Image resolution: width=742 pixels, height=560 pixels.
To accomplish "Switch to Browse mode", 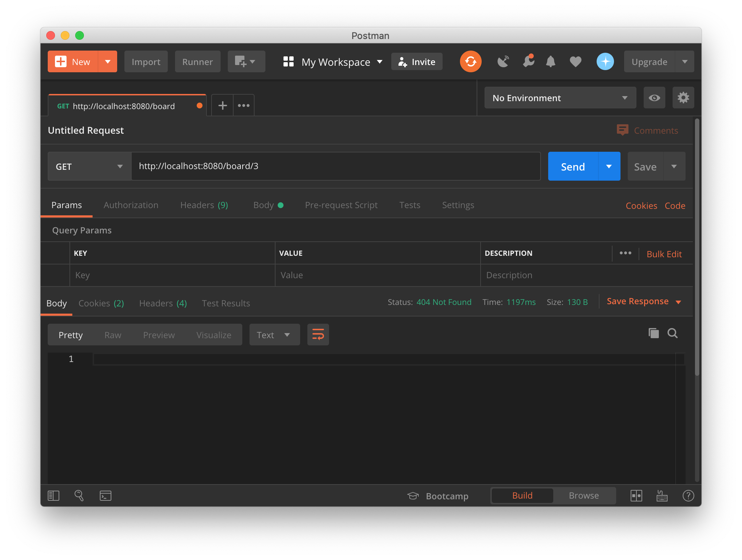I will point(584,495).
